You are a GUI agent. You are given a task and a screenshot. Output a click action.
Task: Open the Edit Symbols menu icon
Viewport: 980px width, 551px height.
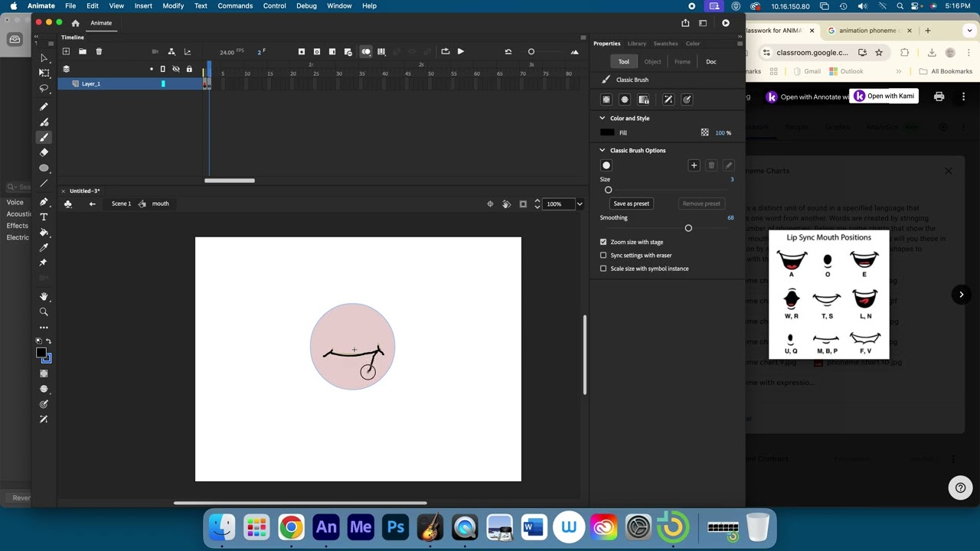coord(67,204)
